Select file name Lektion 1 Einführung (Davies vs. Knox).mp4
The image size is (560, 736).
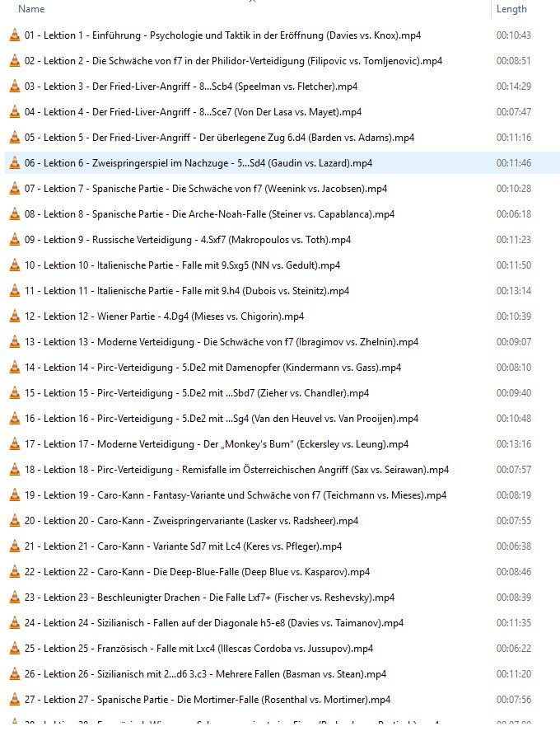click(x=223, y=35)
